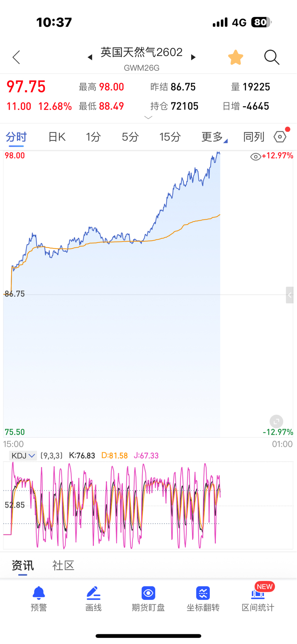The width and height of the screenshot is (297, 644).
Task: Expand the right side panel handle
Action: tap(290, 295)
